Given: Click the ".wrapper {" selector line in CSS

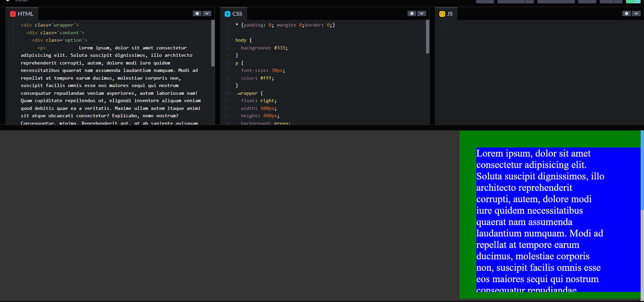Looking at the screenshot, I should (249, 93).
